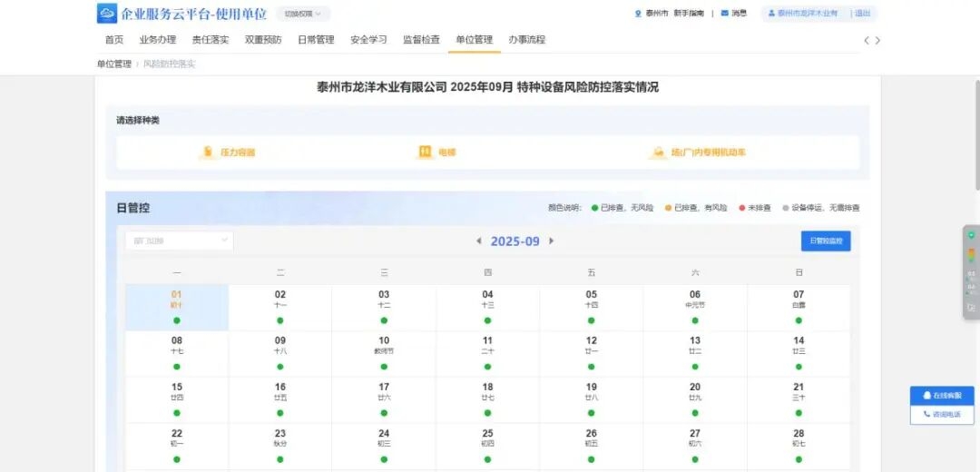Select the 电梯 elevator type icon
Viewport: 980px width, 472px height.
[425, 152]
